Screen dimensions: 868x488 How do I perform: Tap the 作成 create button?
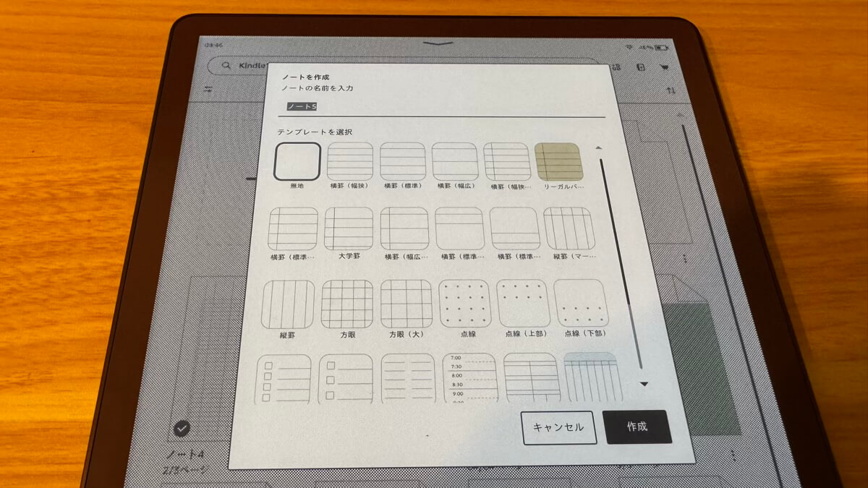tap(637, 427)
